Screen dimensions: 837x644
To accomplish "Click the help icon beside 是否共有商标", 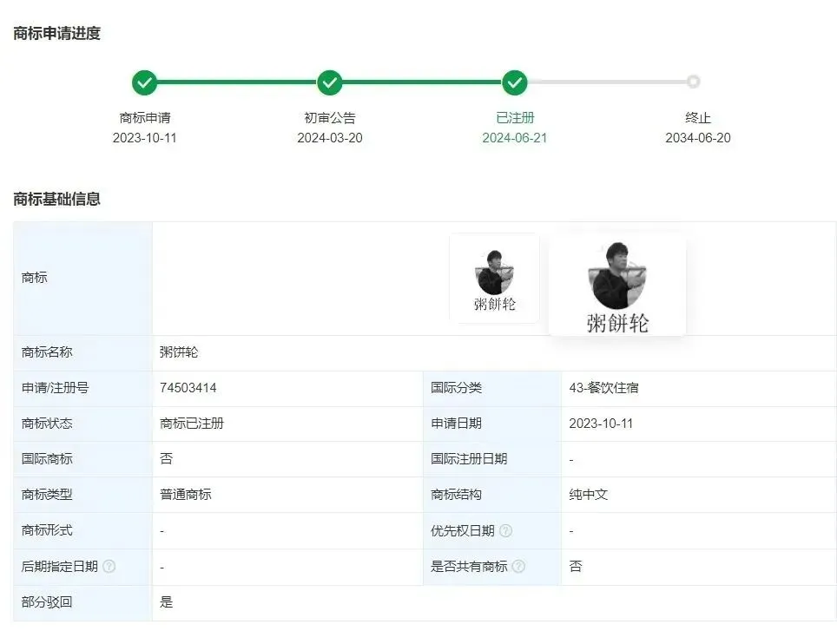I will [x=518, y=567].
